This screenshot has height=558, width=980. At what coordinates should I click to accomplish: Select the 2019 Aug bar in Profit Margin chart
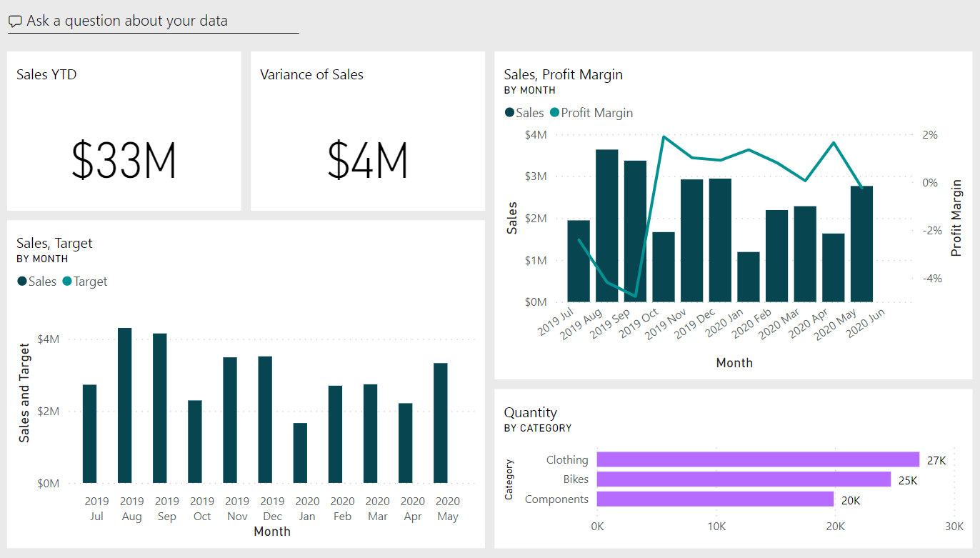point(607,225)
